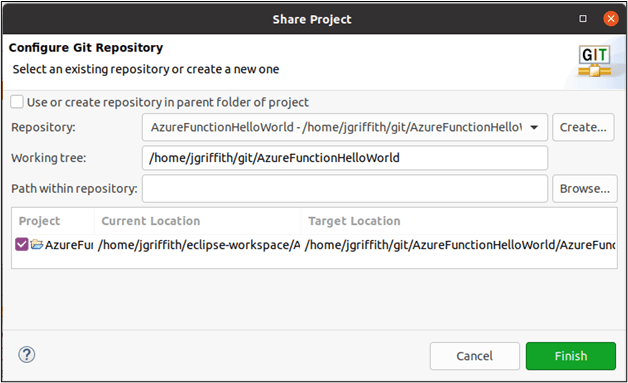Open the help question mark icon

coord(26,355)
